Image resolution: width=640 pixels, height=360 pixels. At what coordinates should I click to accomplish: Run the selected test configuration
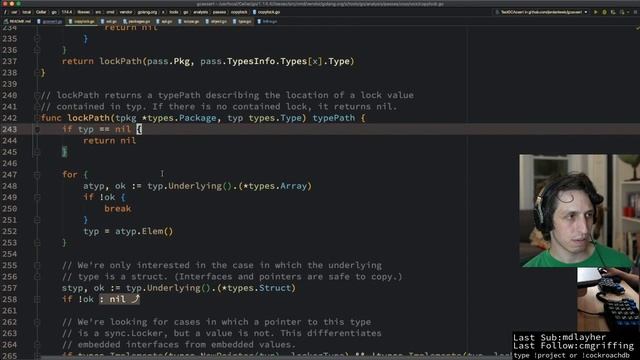coord(596,12)
